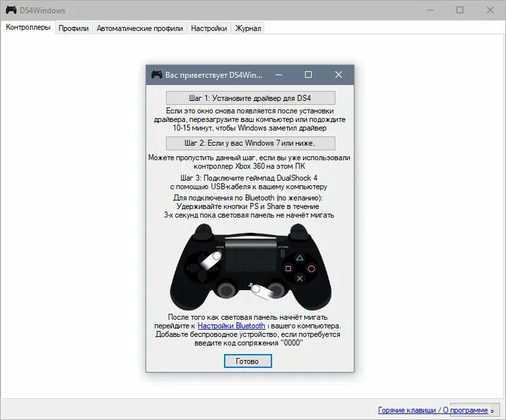Click the pairing code "0000" text line
Image resolution: width=506 pixels, height=420 pixels.
(249, 343)
